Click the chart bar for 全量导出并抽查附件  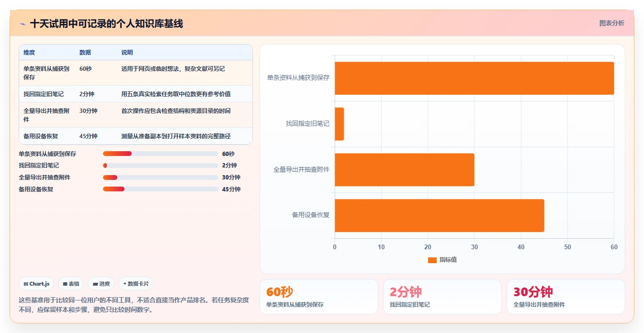pyautogui.click(x=404, y=170)
